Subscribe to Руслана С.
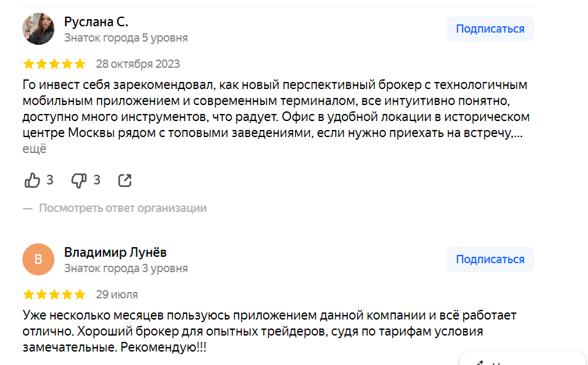 tap(489, 29)
